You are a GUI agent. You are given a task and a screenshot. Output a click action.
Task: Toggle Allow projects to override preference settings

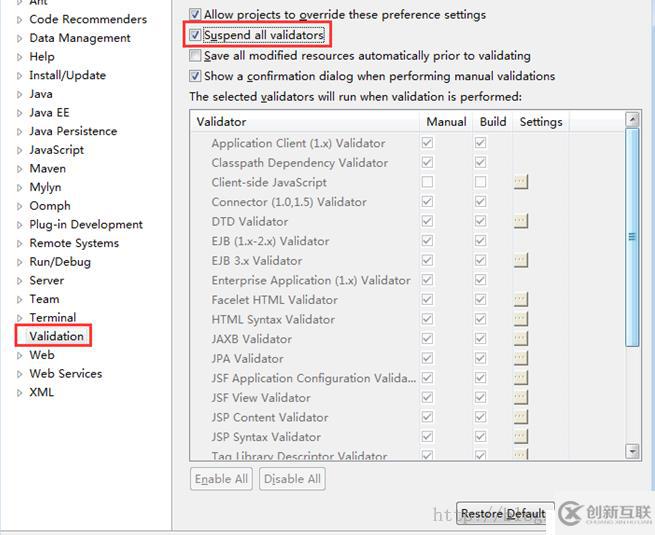[x=195, y=14]
